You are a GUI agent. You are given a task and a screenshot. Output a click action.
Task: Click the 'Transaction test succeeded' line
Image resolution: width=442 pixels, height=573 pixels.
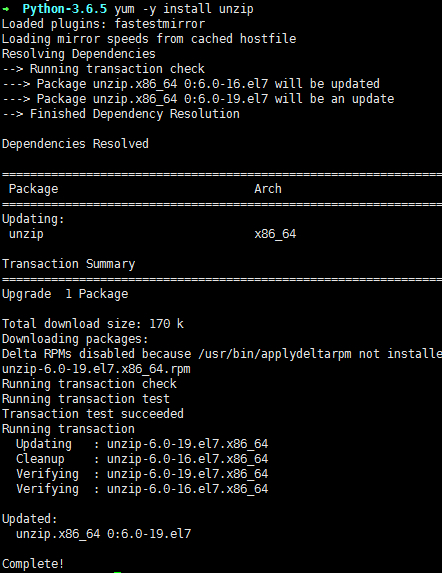[93, 414]
